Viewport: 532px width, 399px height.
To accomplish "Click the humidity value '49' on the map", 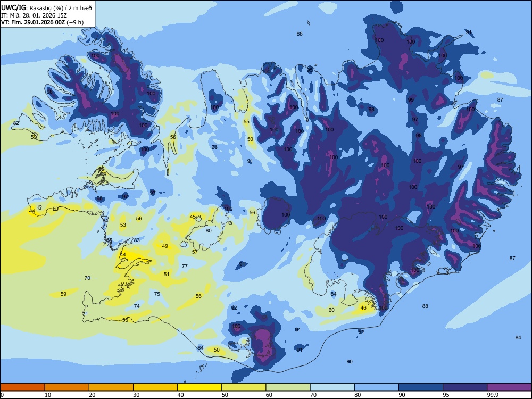I will (165, 246).
